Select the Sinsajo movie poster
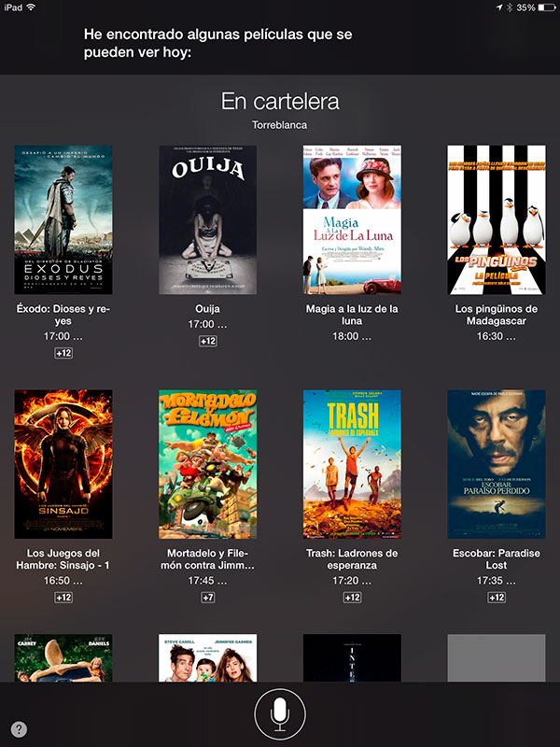 (x=63, y=464)
